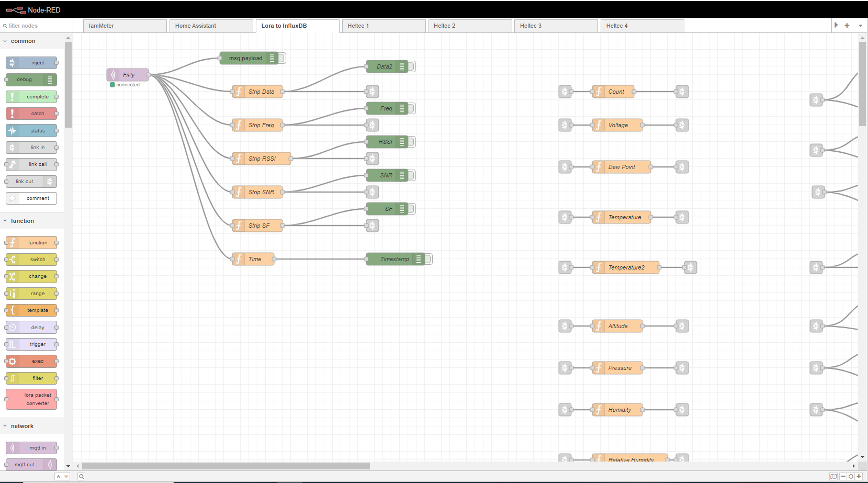Select the trigger node in palette
Viewport: 868px width, 483px height.
(x=31, y=344)
